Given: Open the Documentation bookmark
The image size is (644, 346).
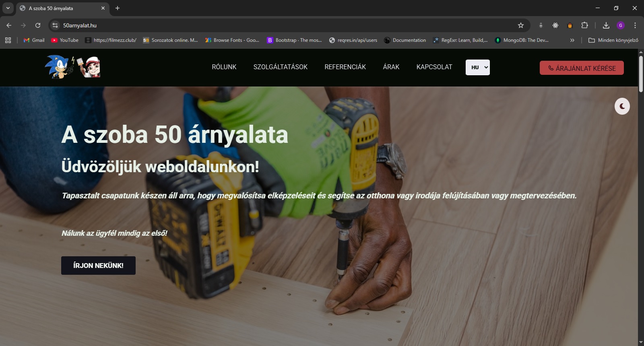Looking at the screenshot, I should (x=405, y=40).
